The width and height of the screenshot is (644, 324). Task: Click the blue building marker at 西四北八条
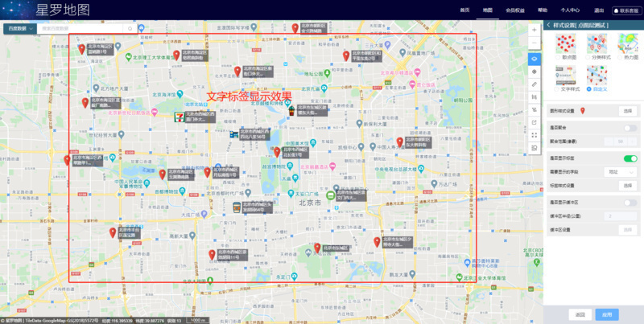click(234, 133)
